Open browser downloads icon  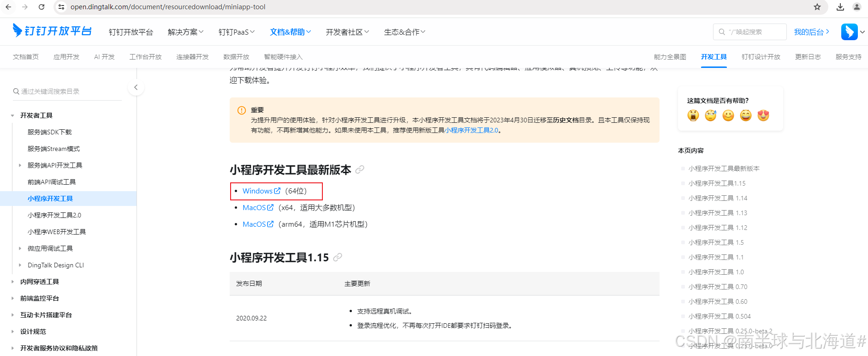point(840,7)
